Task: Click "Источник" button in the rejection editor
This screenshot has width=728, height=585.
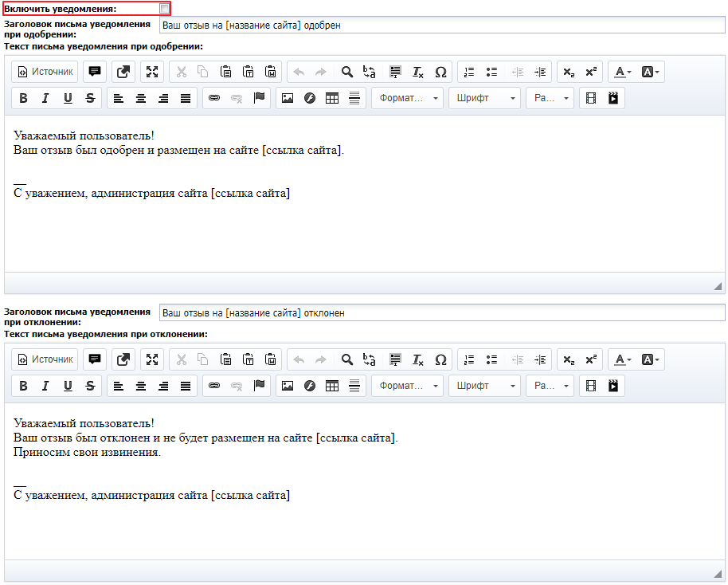Action: point(45,359)
